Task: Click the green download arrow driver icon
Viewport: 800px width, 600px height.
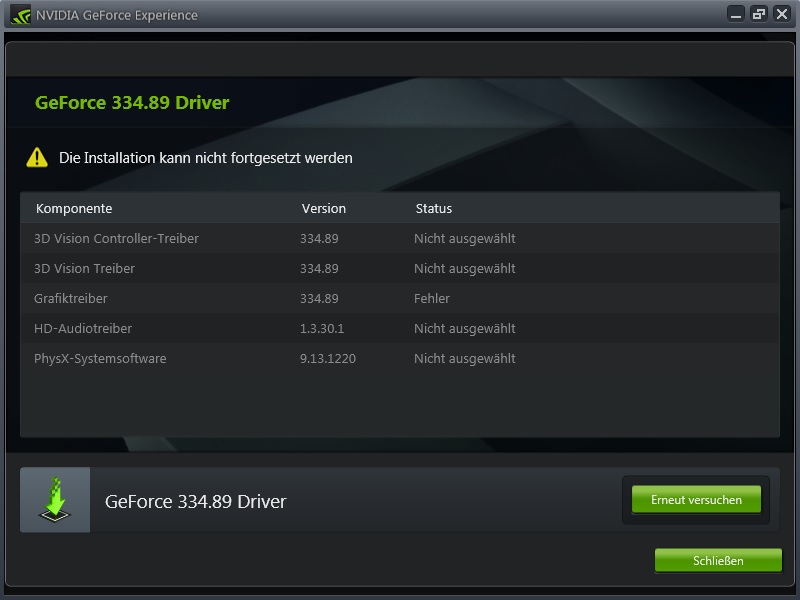Action: (55, 500)
